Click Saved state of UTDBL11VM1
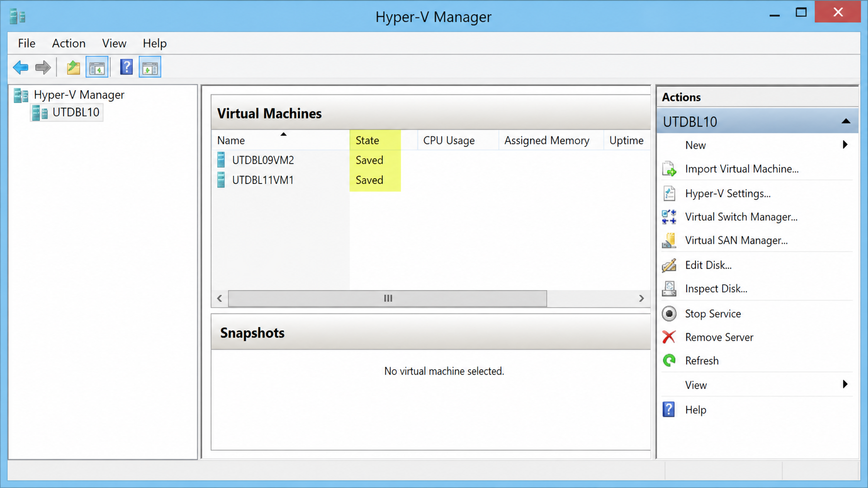The image size is (868, 488). click(x=369, y=180)
